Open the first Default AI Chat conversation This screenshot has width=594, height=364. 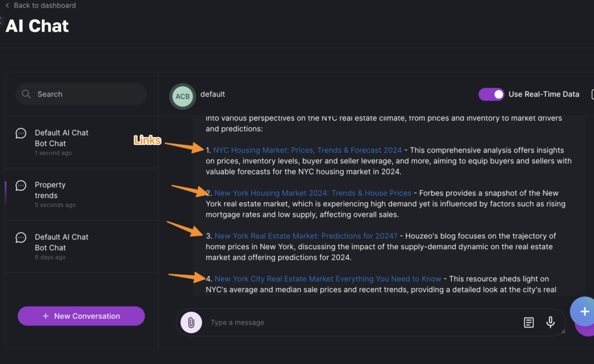click(x=61, y=138)
